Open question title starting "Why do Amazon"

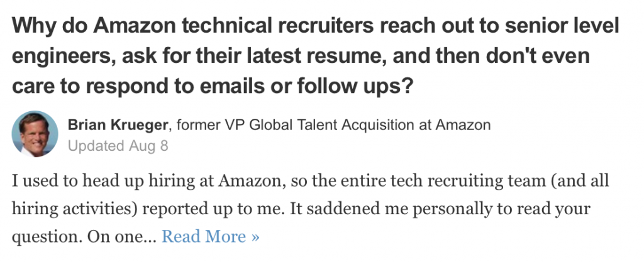[x=316, y=56]
